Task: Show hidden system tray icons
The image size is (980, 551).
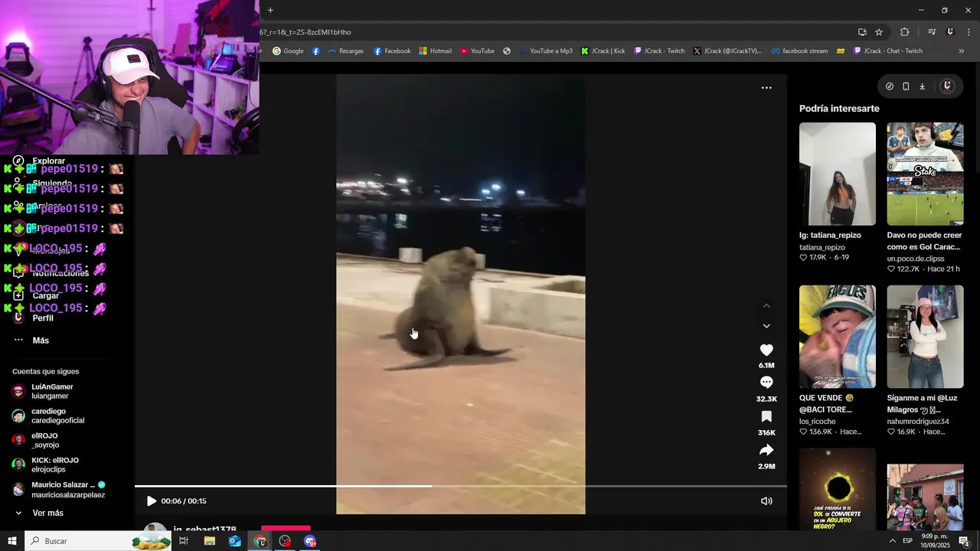Action: click(892, 541)
